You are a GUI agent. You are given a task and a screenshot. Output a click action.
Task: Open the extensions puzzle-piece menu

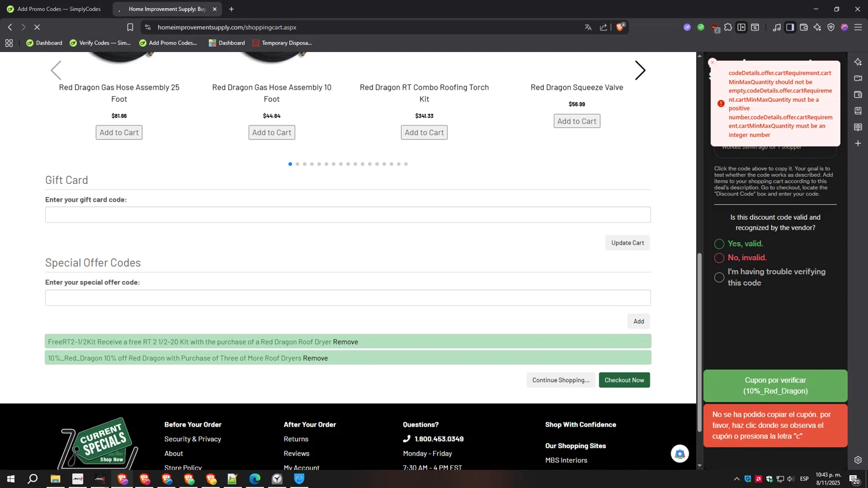pyautogui.click(x=728, y=27)
